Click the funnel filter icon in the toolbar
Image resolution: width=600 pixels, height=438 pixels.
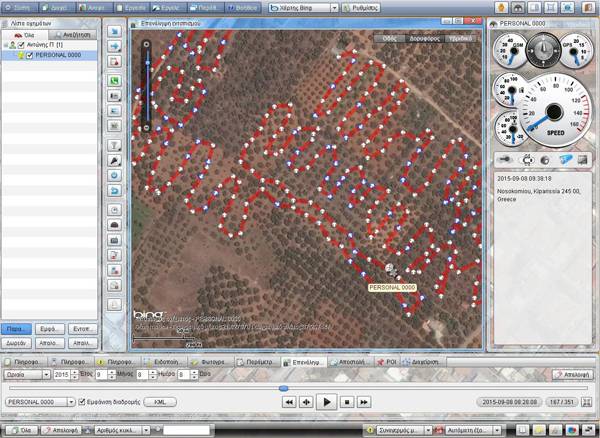pyautogui.click(x=114, y=143)
